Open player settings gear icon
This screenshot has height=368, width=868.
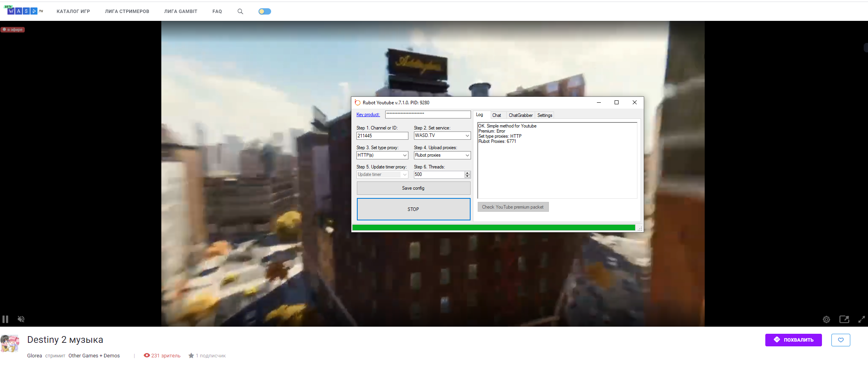point(826,320)
